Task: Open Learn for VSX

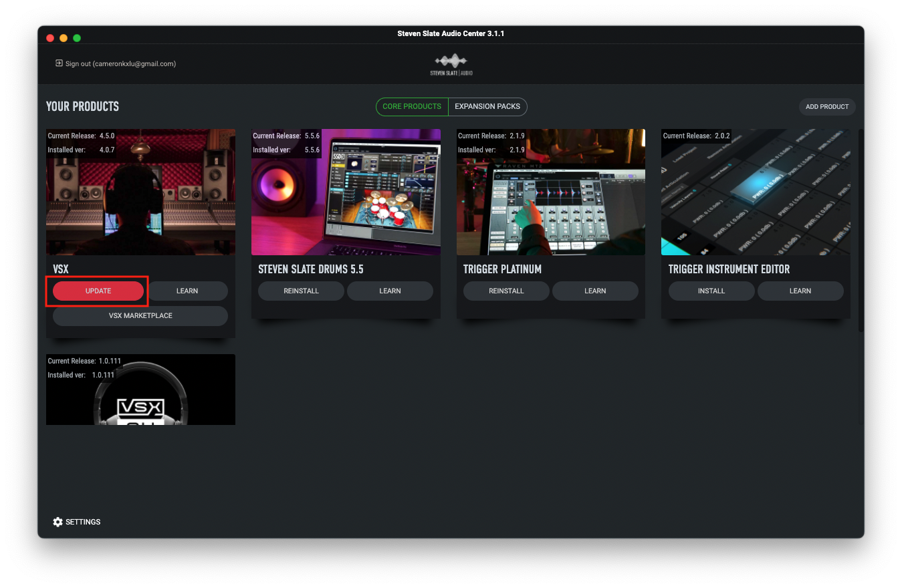Action: point(187,291)
